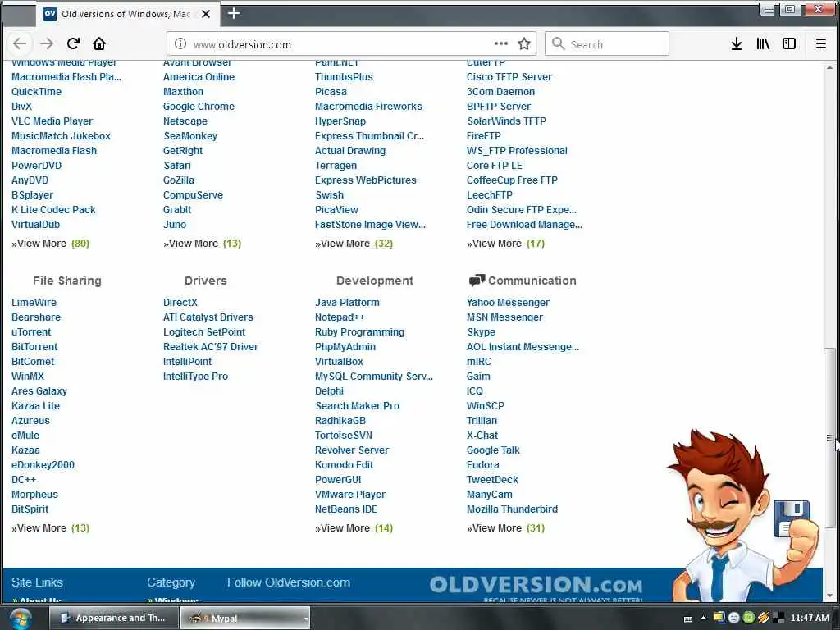The width and height of the screenshot is (840, 630).
Task: Switch to Appearance and Themes taskbar window
Action: (x=113, y=619)
